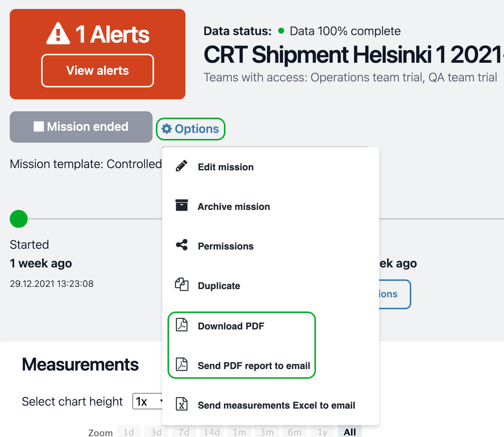Image resolution: width=504 pixels, height=437 pixels.
Task: Click the Data 100% complete text
Action: tap(345, 31)
